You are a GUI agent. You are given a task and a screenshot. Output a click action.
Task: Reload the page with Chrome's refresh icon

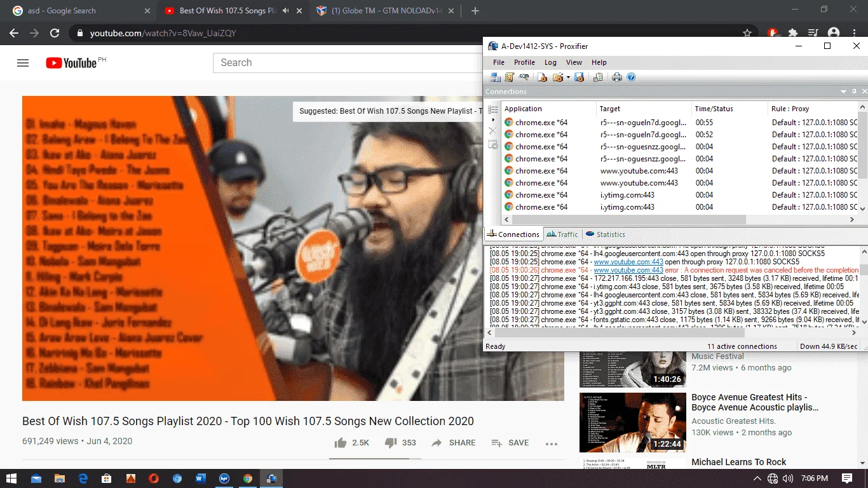pos(55,33)
